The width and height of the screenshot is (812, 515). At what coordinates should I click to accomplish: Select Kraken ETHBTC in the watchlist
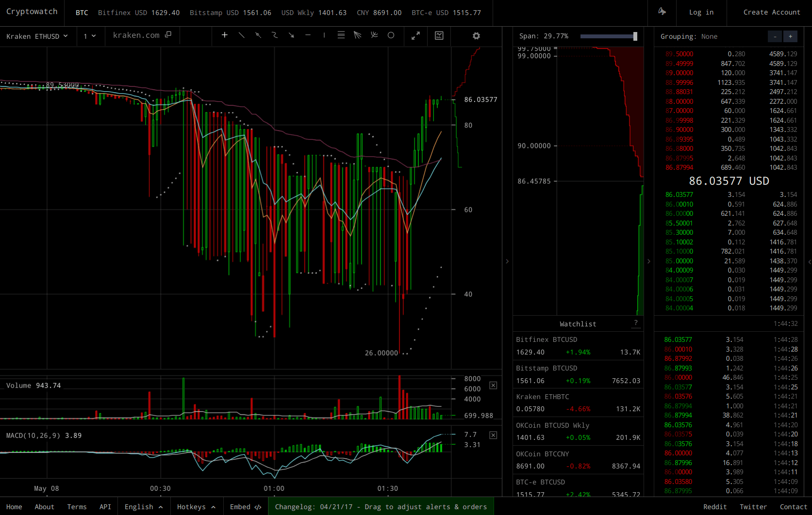(x=578, y=402)
